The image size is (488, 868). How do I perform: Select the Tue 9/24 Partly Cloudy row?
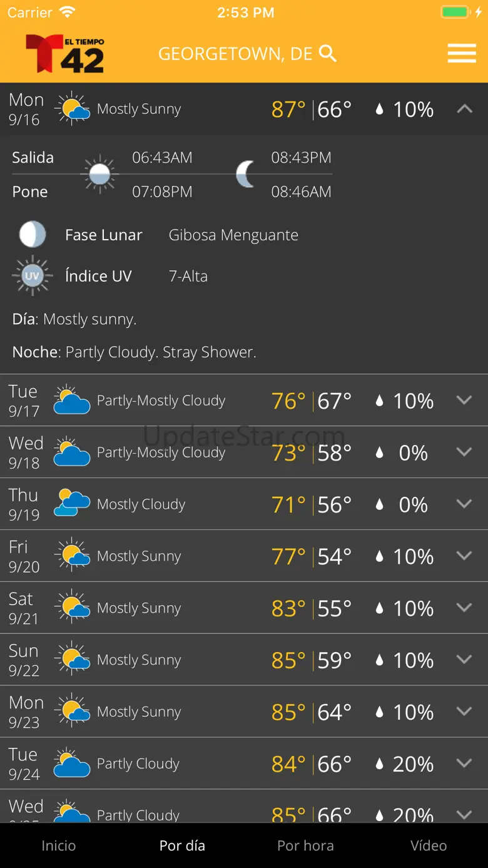(244, 763)
